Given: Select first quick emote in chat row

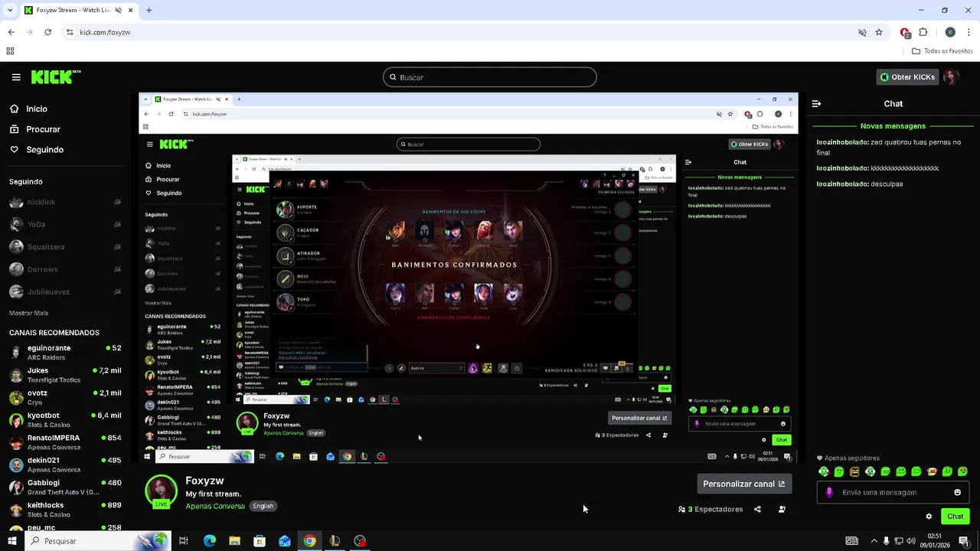Looking at the screenshot, I should pos(824,471).
